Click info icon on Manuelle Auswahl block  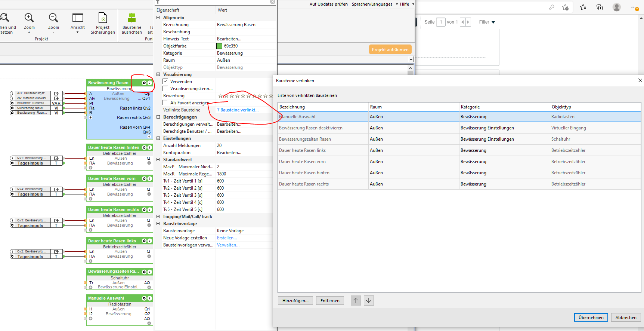150,298
